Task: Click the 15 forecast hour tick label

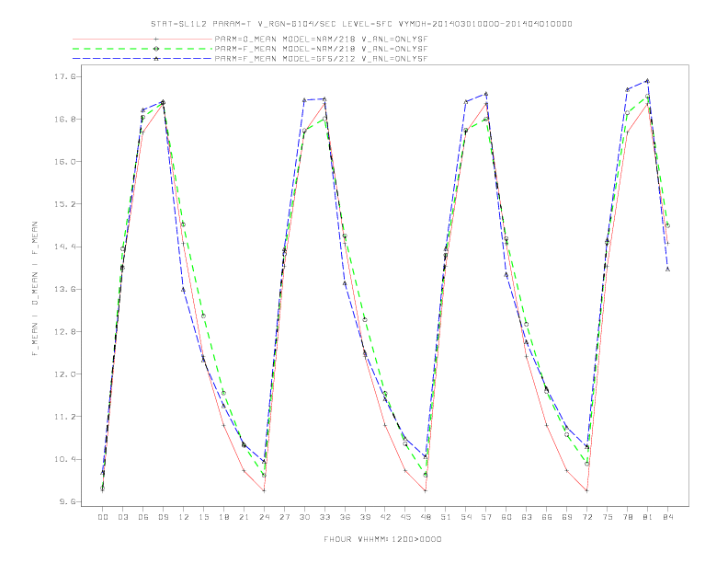Action: click(203, 517)
